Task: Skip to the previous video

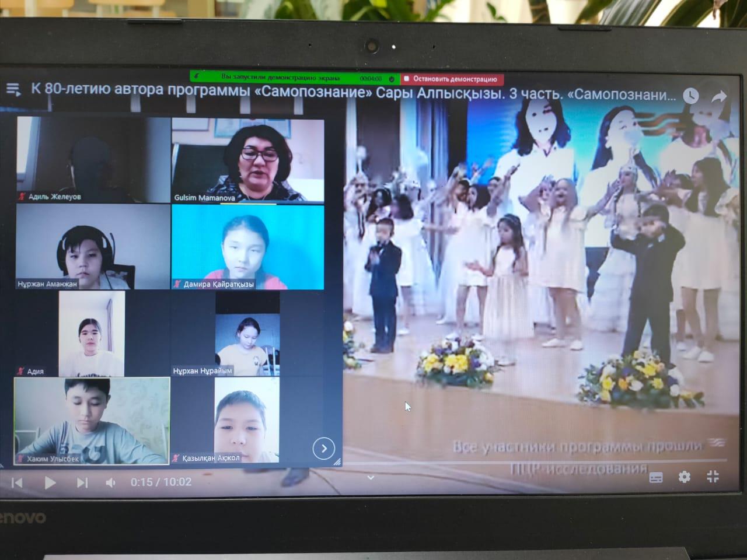Action: [17, 482]
